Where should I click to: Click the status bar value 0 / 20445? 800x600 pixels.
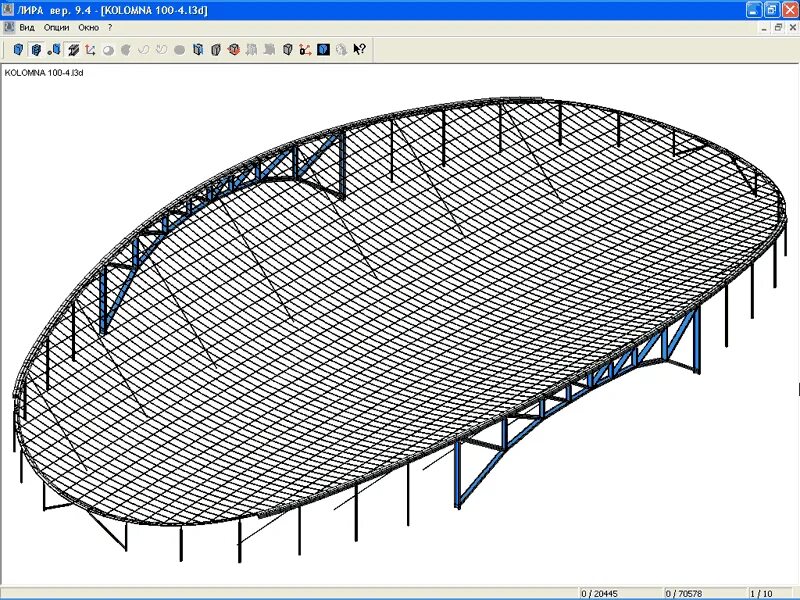599,594
